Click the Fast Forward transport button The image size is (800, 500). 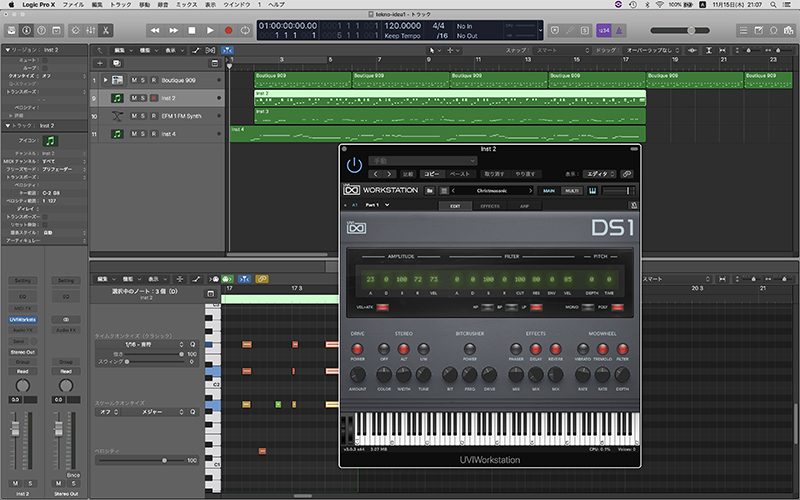[x=173, y=31]
